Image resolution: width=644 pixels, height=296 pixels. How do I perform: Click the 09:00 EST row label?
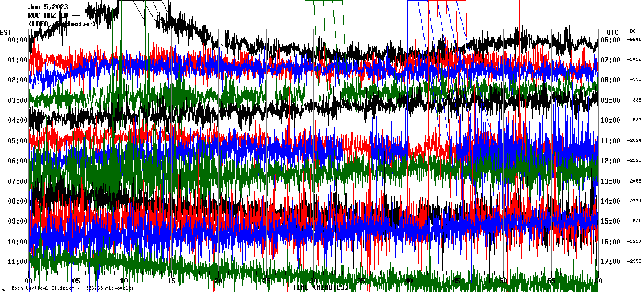tap(17, 221)
